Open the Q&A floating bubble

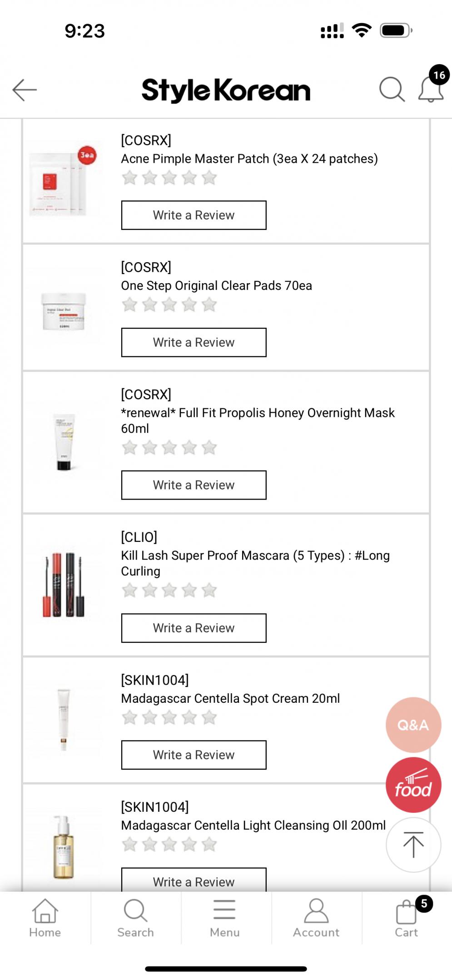[413, 725]
